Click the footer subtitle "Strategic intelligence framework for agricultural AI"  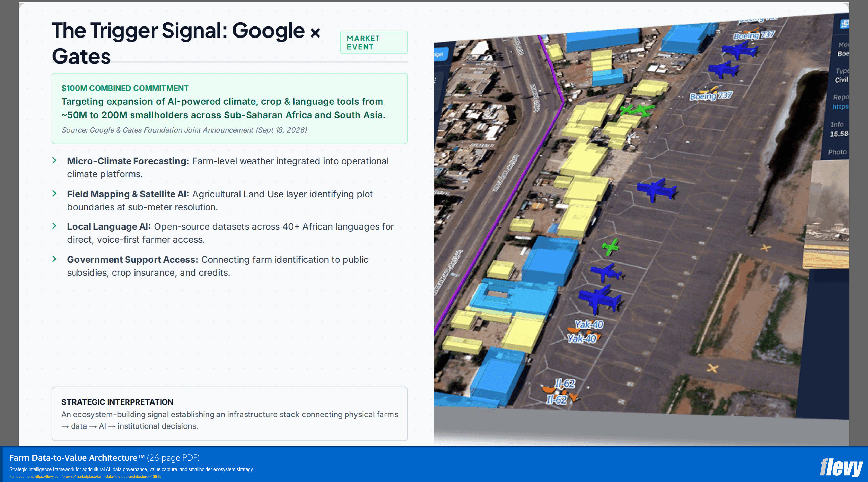coord(131,469)
